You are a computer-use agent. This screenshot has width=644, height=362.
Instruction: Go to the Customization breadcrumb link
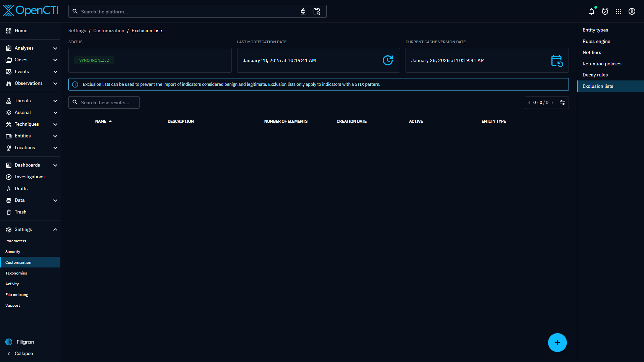click(x=109, y=31)
